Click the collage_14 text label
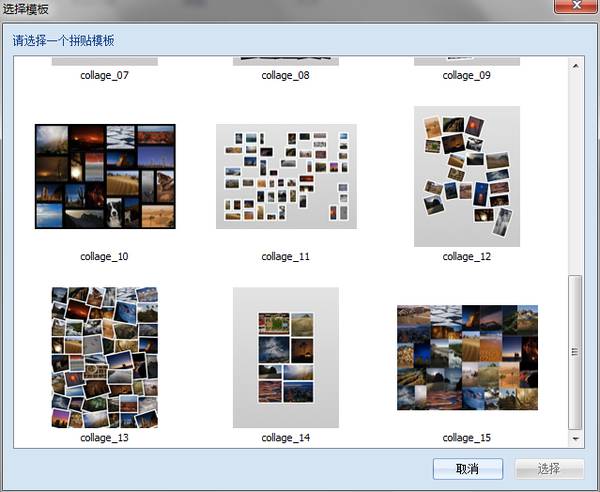 click(286, 438)
